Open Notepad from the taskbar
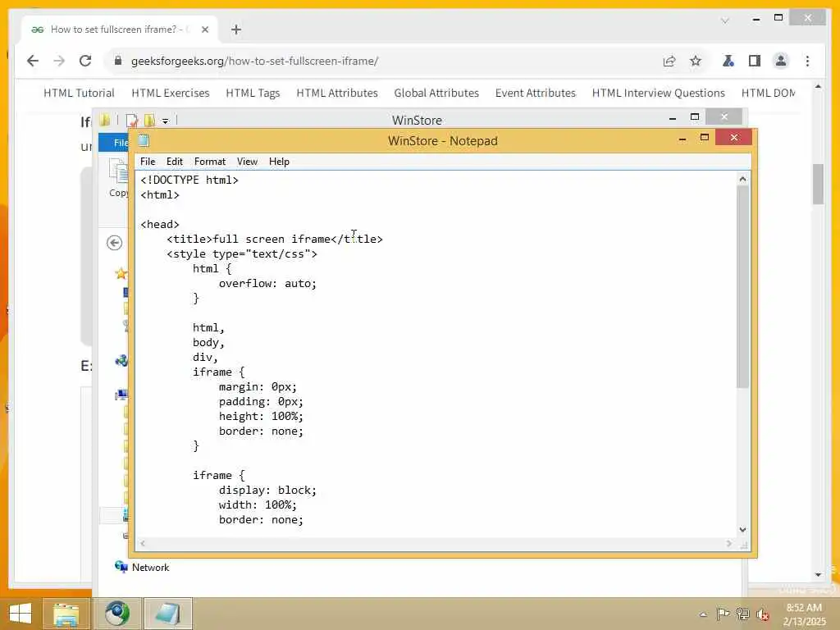The height and width of the screenshot is (630, 840). (168, 614)
